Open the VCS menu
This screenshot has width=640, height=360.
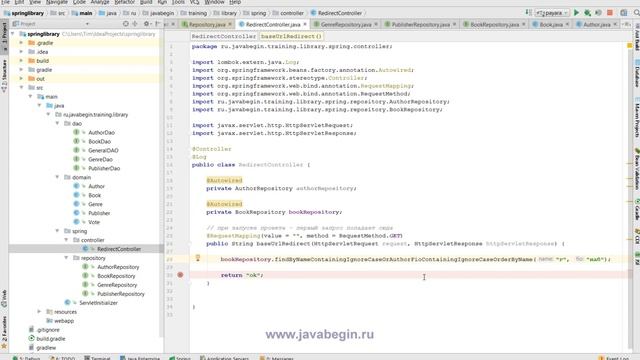tap(194, 2)
